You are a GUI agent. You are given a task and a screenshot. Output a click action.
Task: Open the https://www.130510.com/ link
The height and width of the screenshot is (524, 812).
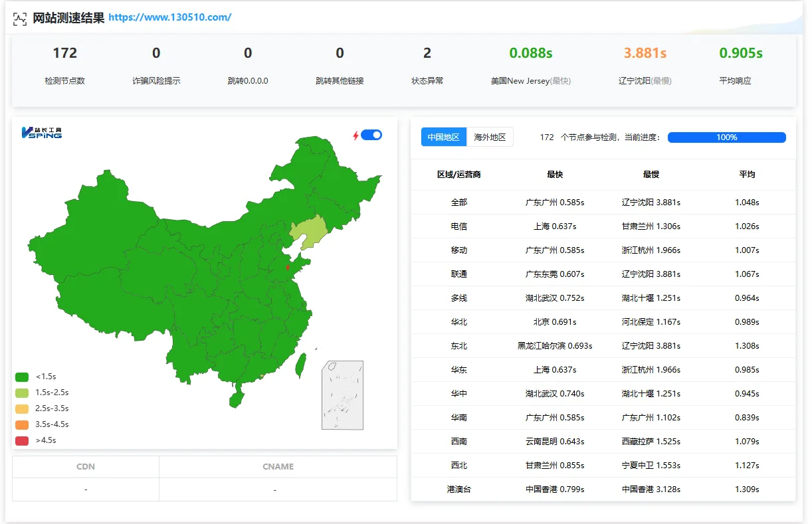(x=170, y=18)
